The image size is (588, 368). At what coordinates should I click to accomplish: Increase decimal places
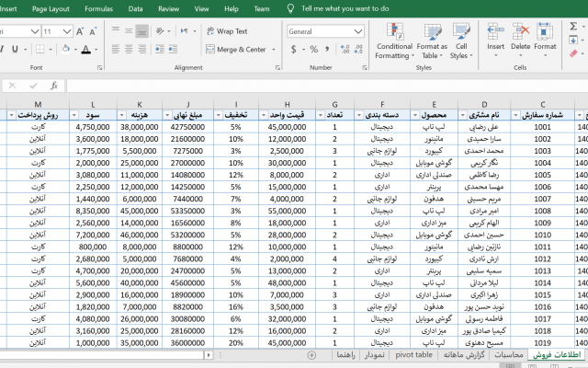coord(345,49)
